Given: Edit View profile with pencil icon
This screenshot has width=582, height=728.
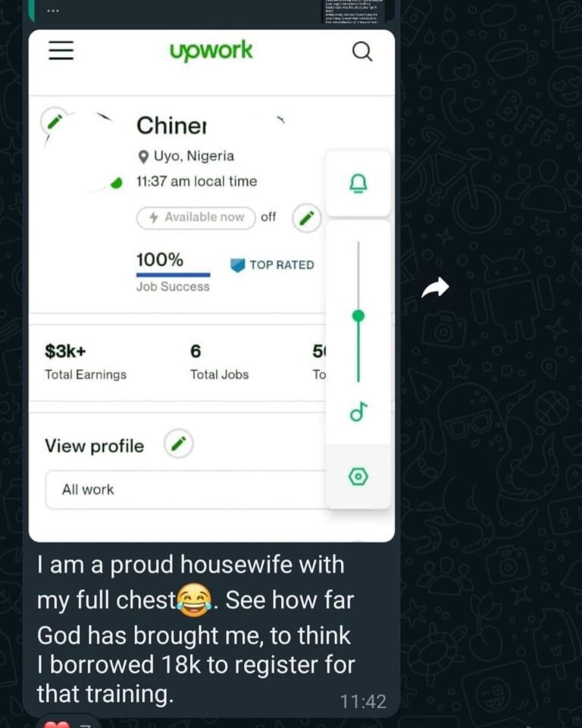Looking at the screenshot, I should [x=178, y=444].
